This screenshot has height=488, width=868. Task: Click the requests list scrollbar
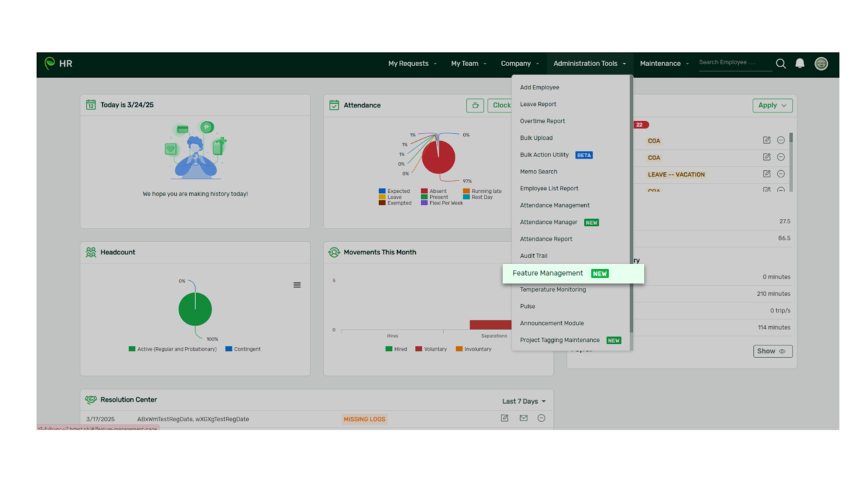point(791,139)
